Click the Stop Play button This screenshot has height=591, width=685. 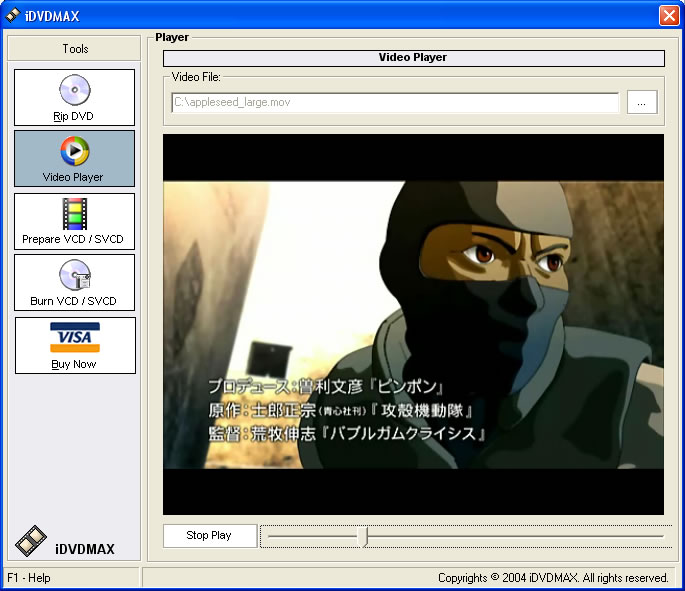pyautogui.click(x=210, y=536)
